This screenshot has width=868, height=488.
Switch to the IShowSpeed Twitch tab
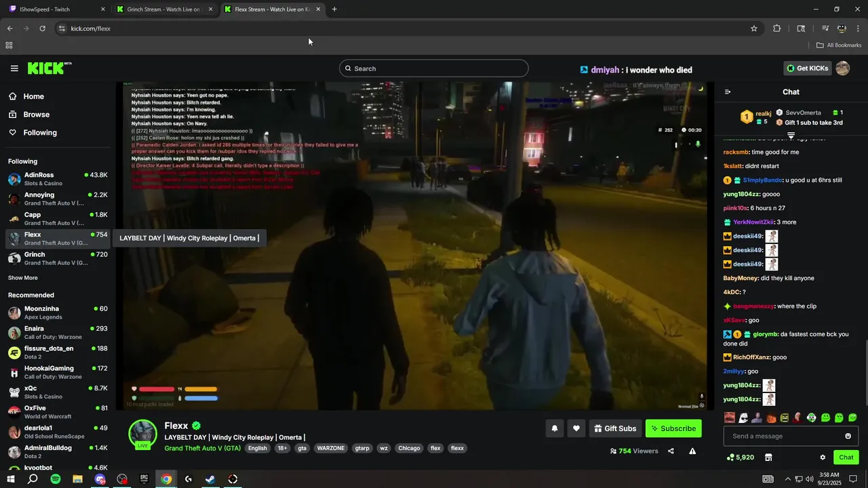click(57, 9)
